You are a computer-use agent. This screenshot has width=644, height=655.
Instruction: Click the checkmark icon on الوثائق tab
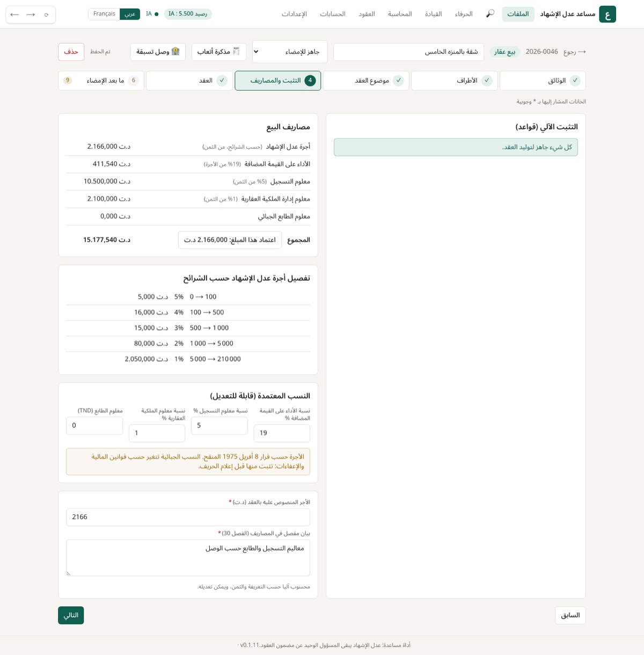[575, 81]
